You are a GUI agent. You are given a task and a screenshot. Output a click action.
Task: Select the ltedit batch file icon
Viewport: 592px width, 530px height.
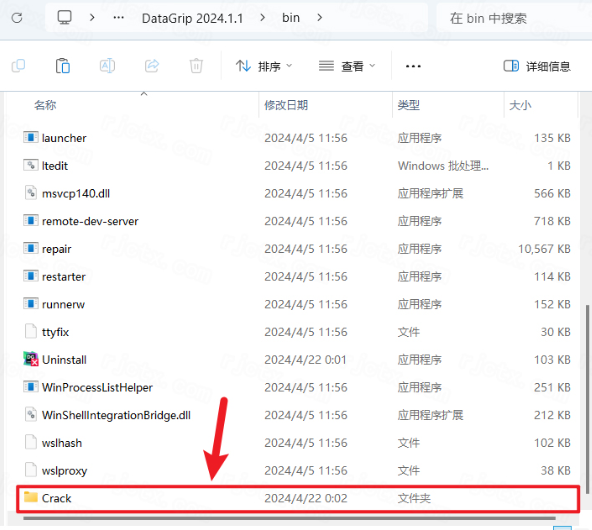(x=31, y=165)
